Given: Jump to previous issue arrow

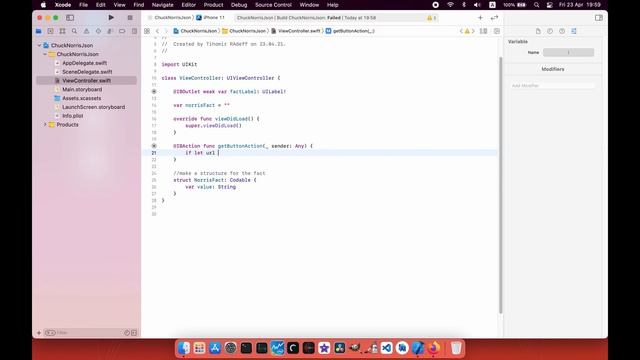Looking at the screenshot, I should (x=461, y=31).
